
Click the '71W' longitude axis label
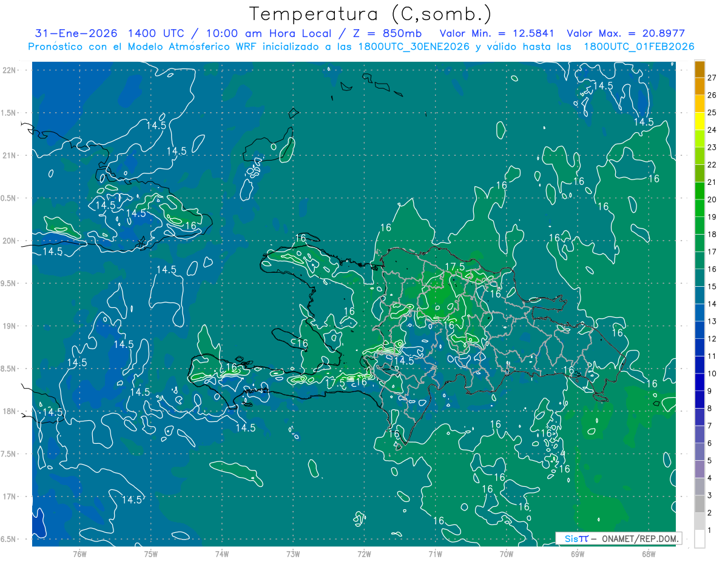pos(435,554)
